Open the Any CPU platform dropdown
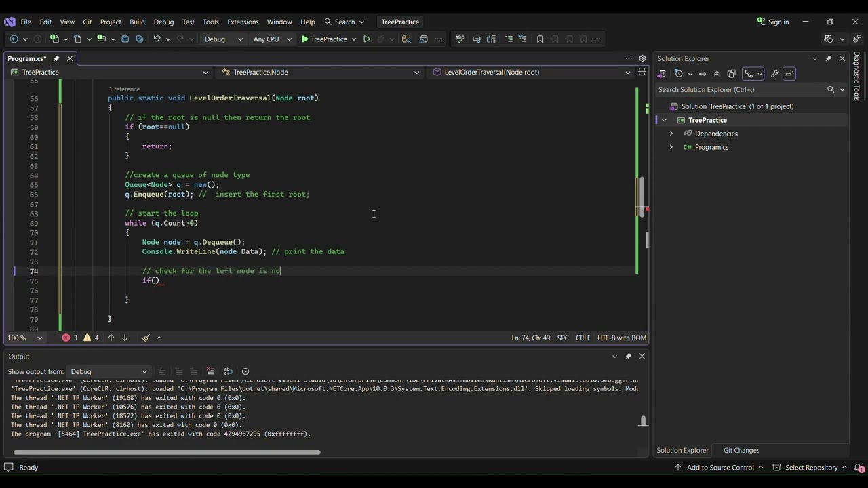The height and width of the screenshot is (488, 868). coord(272,39)
